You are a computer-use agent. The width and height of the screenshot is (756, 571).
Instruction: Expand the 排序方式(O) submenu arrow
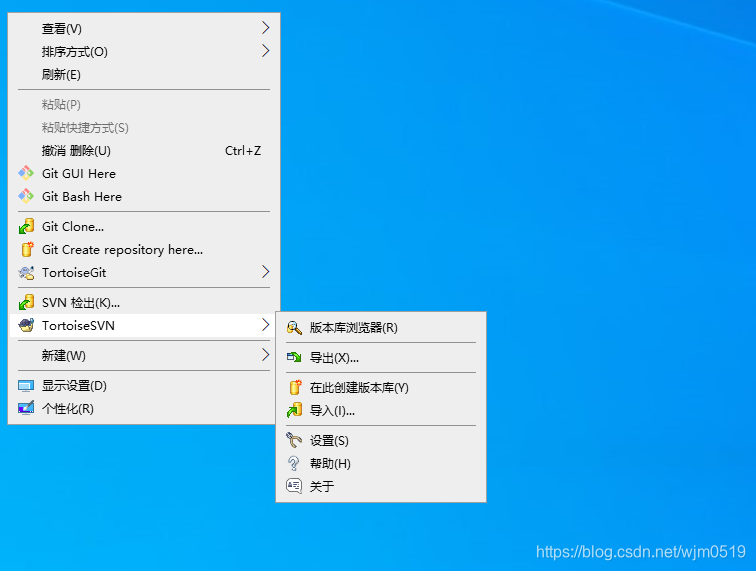pyautogui.click(x=265, y=51)
